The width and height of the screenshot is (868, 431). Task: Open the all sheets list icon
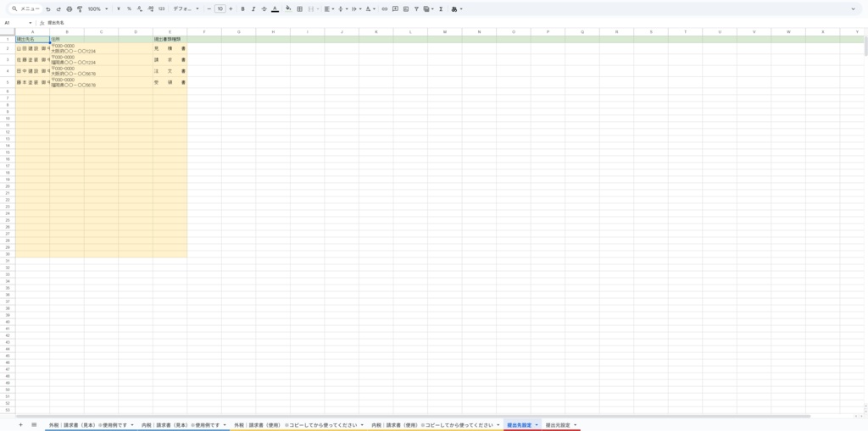pyautogui.click(x=34, y=424)
